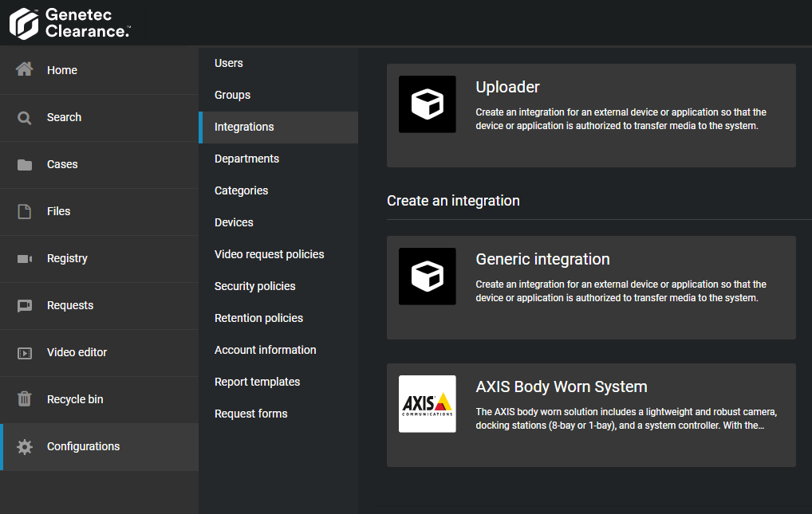Click the Generic integration box icon
The image size is (812, 514).
(428, 277)
